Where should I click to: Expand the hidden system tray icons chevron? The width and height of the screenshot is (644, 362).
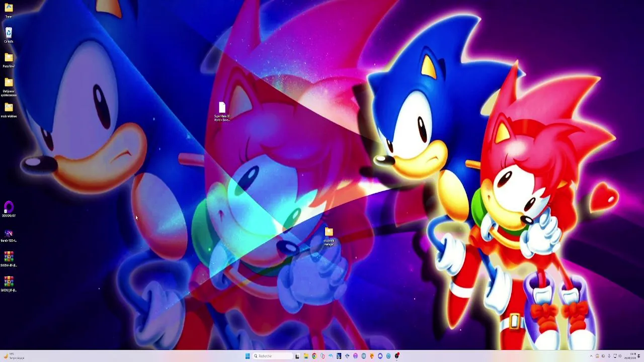[591, 356]
